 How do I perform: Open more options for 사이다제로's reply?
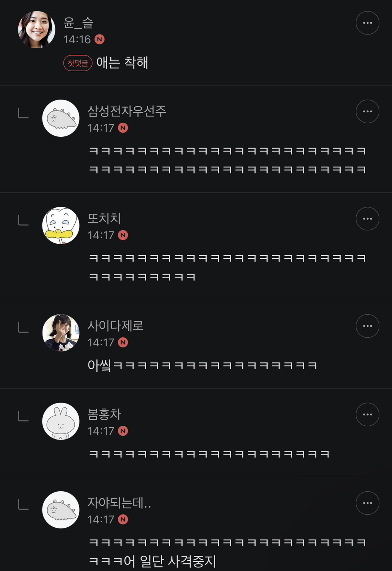[x=367, y=326]
